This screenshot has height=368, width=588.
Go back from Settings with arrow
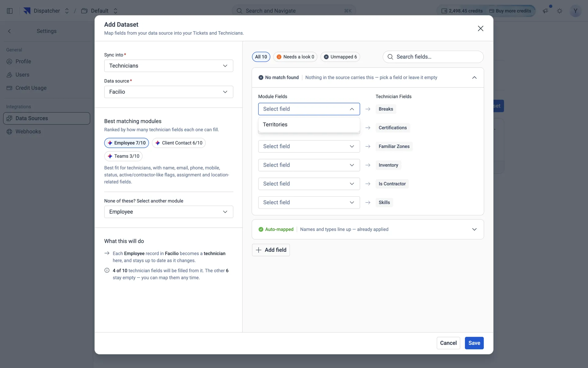(x=9, y=31)
